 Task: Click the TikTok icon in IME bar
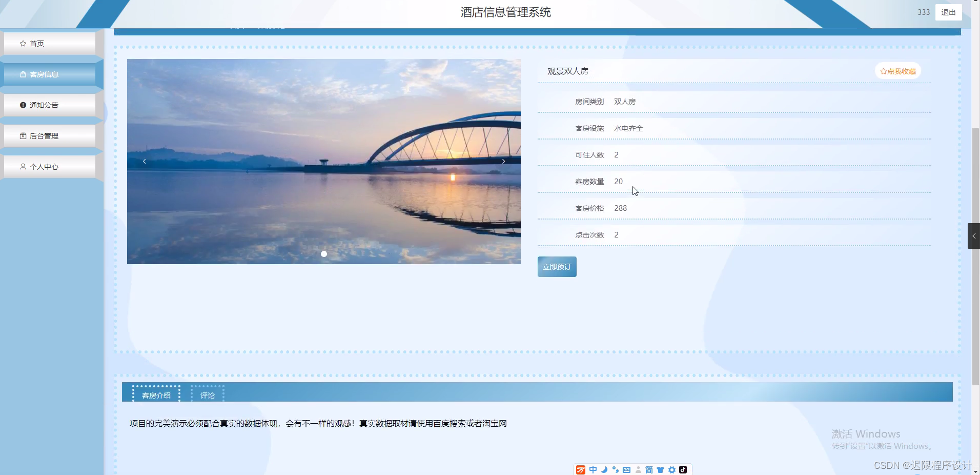[683, 469]
